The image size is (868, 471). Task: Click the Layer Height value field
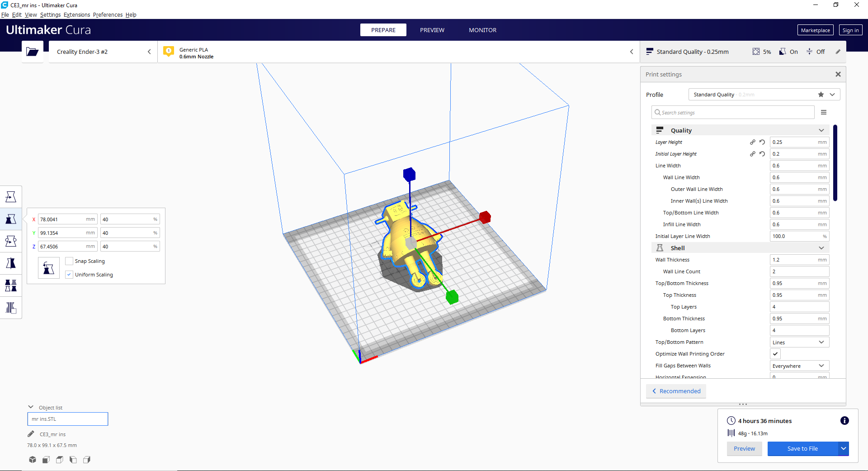800,142
